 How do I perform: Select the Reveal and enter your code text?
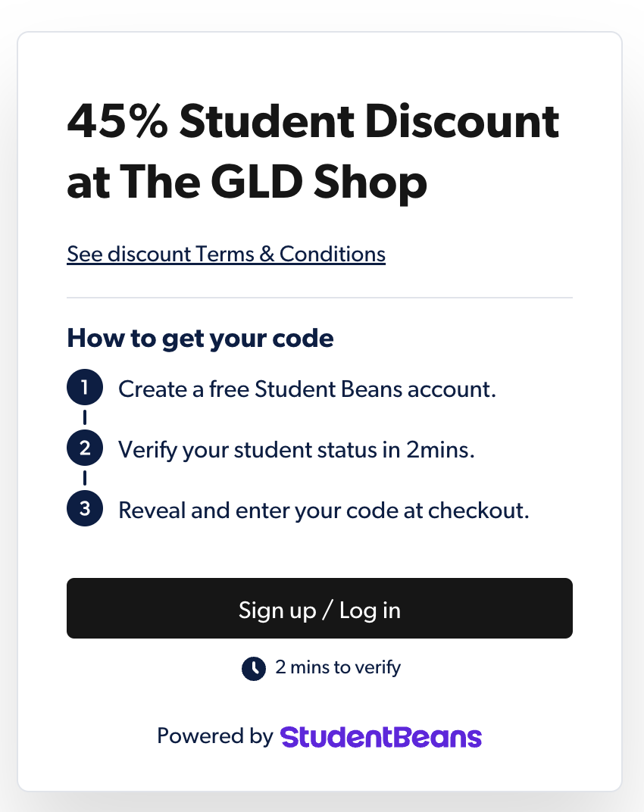[x=323, y=509]
